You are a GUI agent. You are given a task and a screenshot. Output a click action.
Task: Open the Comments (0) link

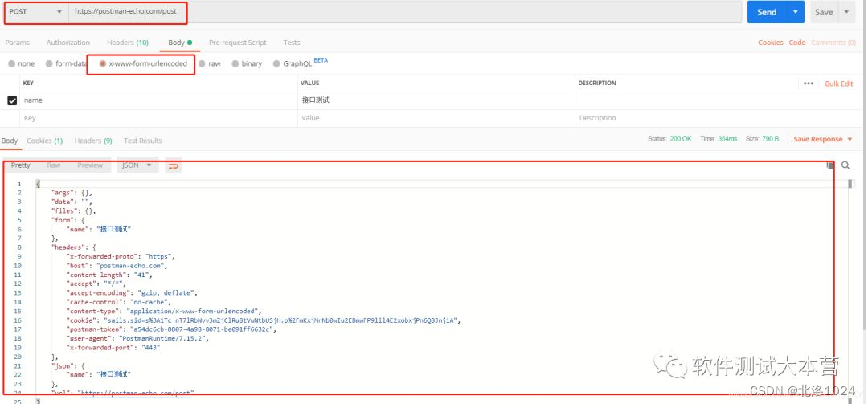(x=833, y=43)
